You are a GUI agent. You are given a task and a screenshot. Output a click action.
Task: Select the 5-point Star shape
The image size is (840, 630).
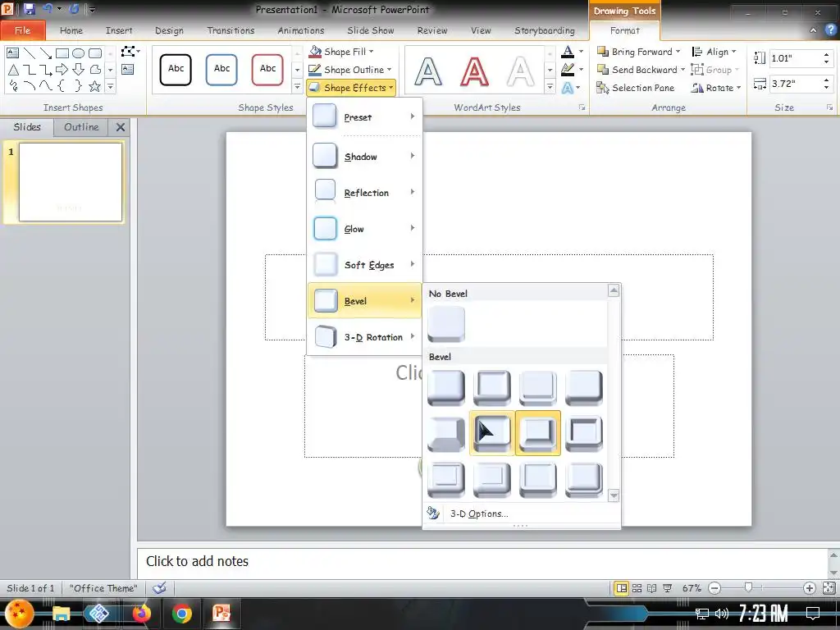[x=95, y=85]
